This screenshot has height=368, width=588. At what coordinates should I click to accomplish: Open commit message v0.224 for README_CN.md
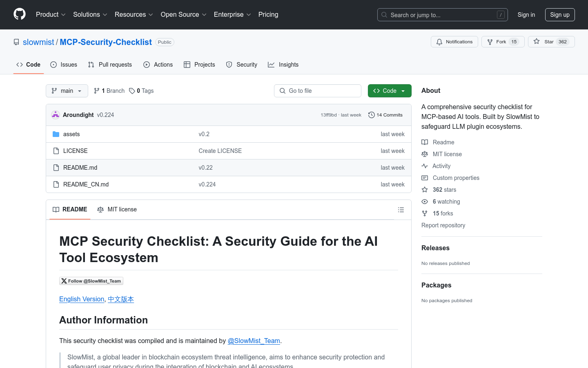tap(207, 184)
